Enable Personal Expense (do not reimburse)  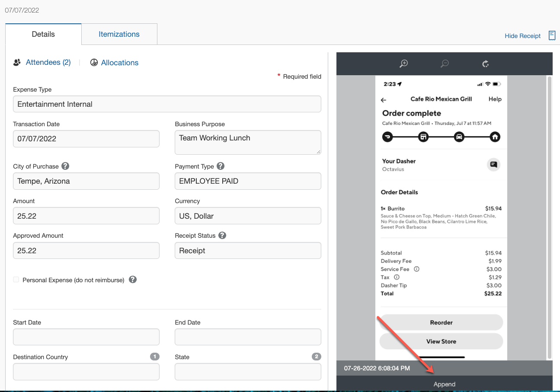(x=16, y=279)
